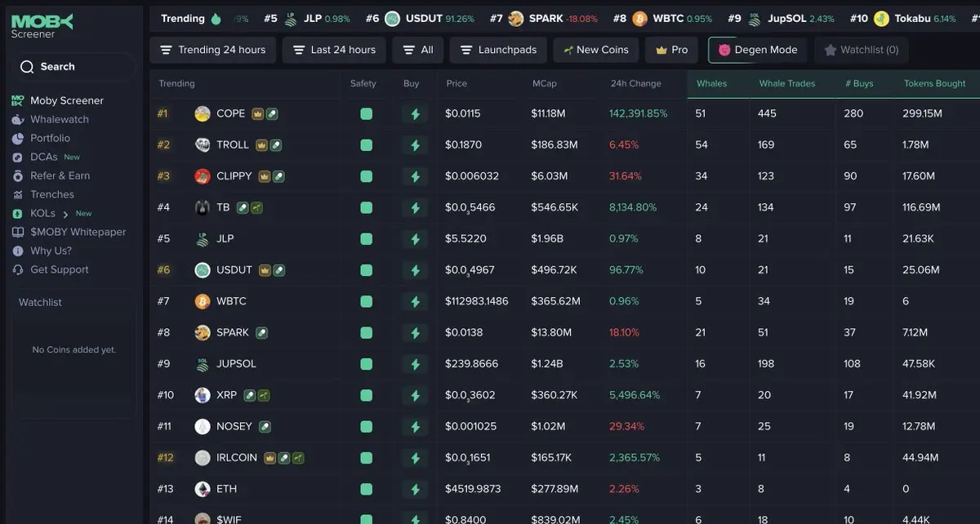
Task: Click the TB quick buy lightning icon
Action: coord(415,208)
